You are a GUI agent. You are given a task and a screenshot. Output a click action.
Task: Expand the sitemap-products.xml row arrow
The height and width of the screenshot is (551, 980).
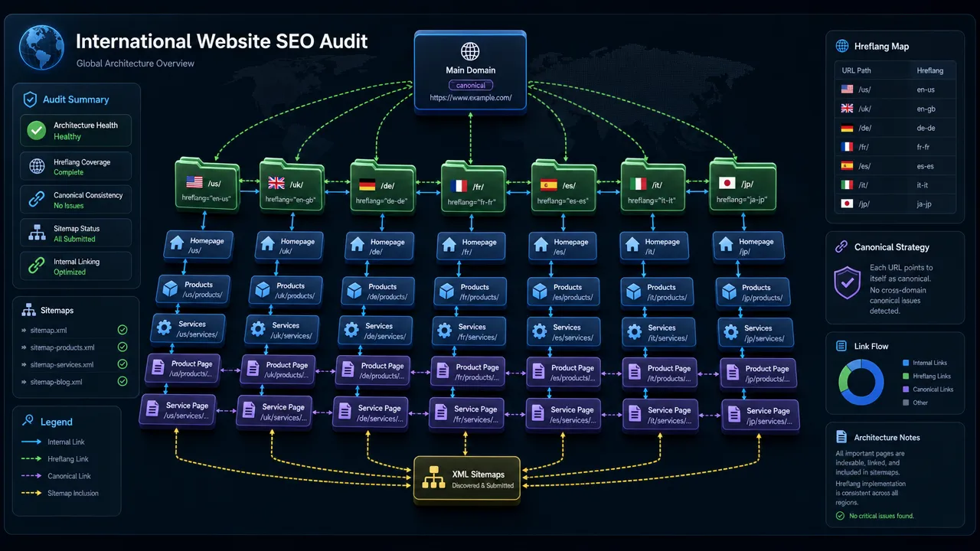coord(24,347)
